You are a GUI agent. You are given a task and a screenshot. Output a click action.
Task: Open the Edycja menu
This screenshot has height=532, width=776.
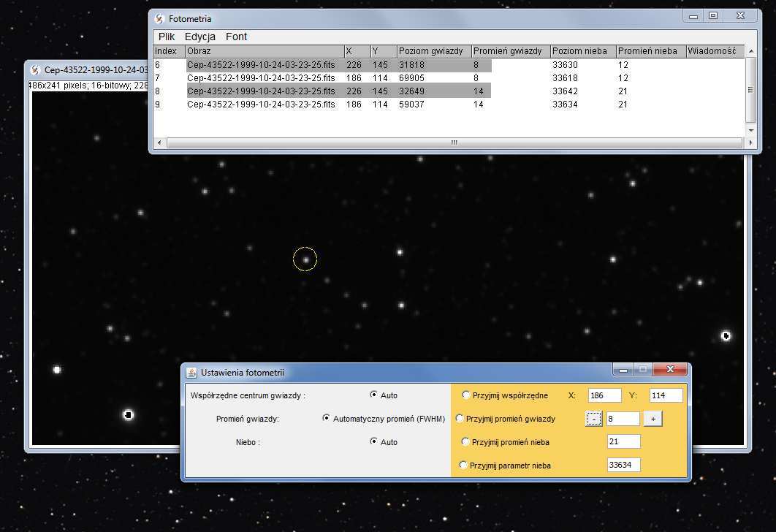point(199,37)
